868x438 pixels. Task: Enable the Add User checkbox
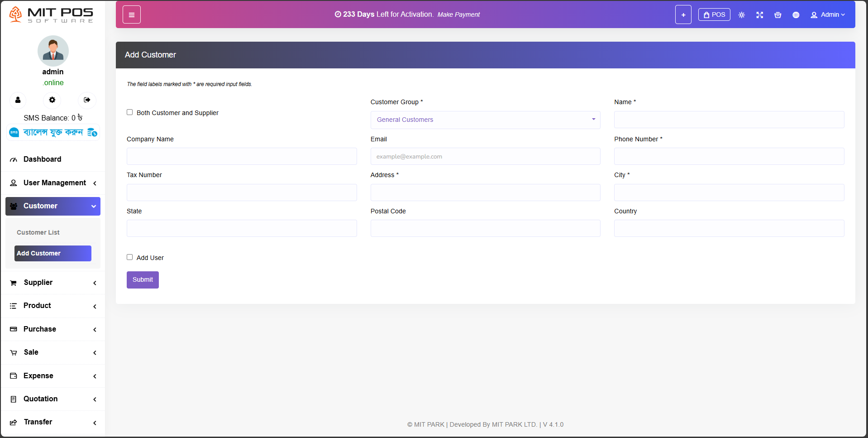coord(130,257)
